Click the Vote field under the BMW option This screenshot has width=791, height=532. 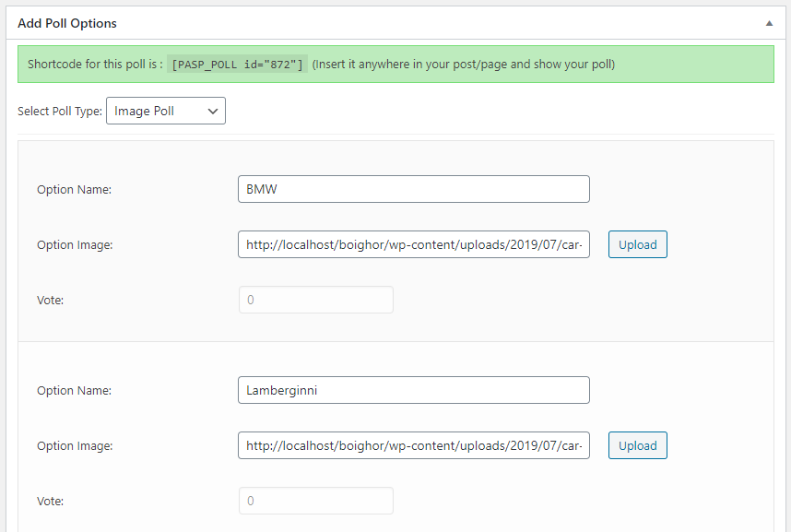point(315,300)
